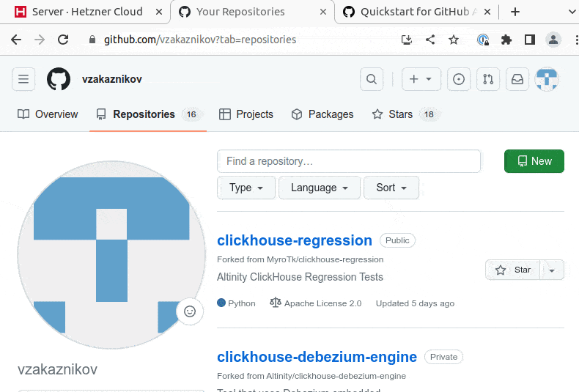Open a new browser tab

coord(515,12)
